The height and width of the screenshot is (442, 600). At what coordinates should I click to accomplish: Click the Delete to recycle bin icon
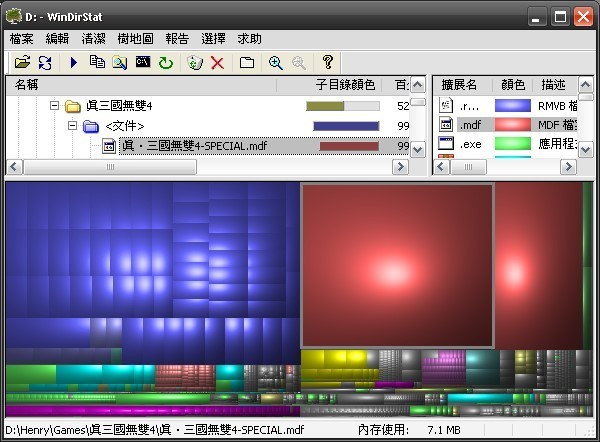195,62
